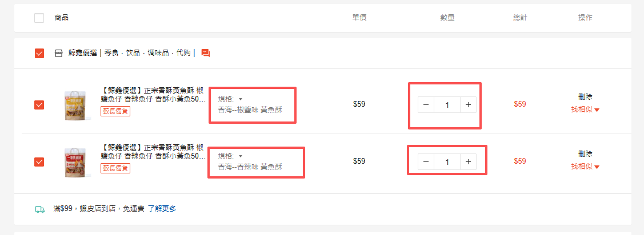
Task: Open the 了解更多 shipping link
Action: 162,209
